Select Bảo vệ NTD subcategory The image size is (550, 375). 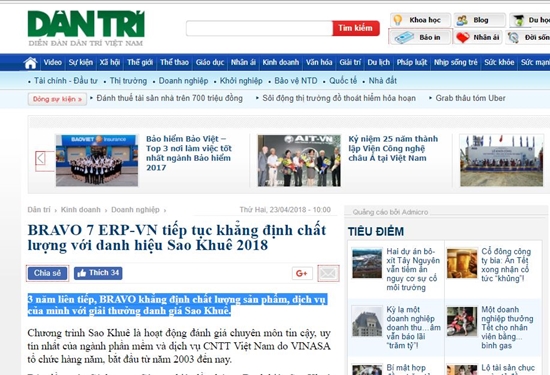click(296, 81)
